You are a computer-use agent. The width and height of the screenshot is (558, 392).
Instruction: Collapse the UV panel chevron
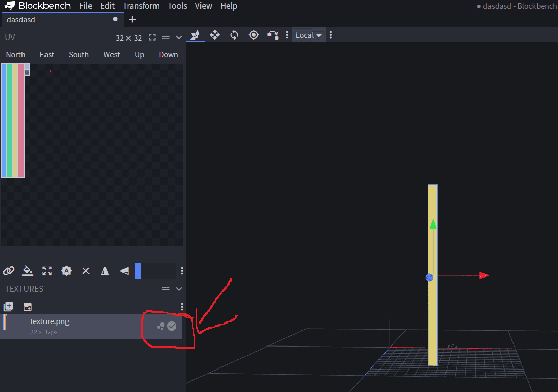point(178,37)
